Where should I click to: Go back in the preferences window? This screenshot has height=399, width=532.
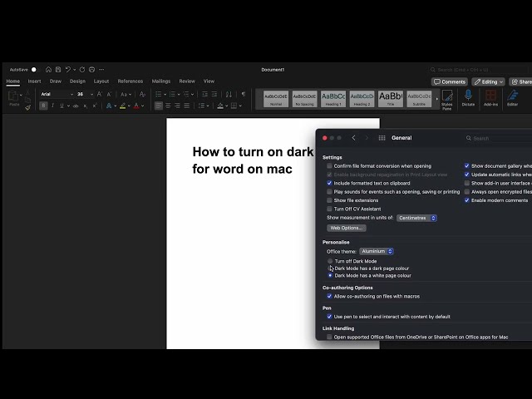click(x=354, y=138)
